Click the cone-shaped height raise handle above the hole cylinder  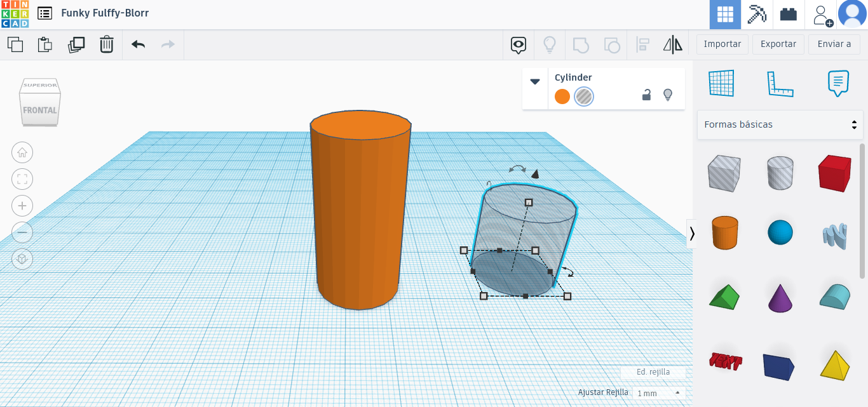pos(535,174)
